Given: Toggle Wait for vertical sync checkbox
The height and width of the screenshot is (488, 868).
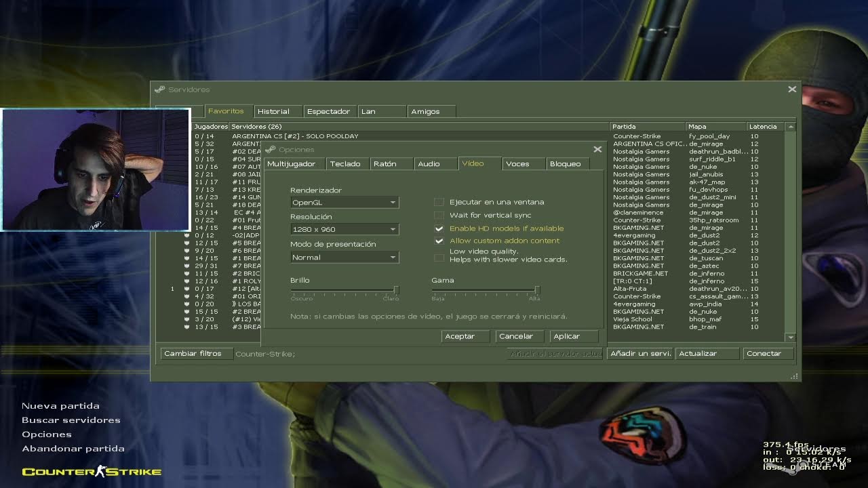Looking at the screenshot, I should coord(439,215).
